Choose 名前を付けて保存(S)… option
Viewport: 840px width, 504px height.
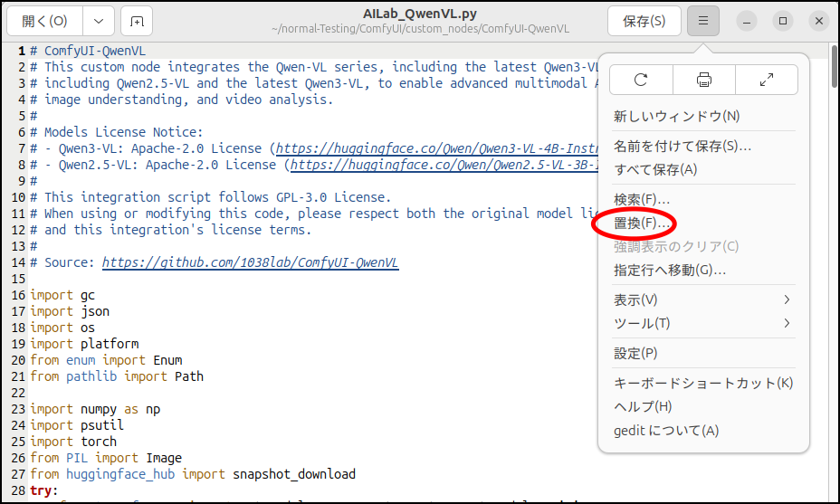[682, 146]
